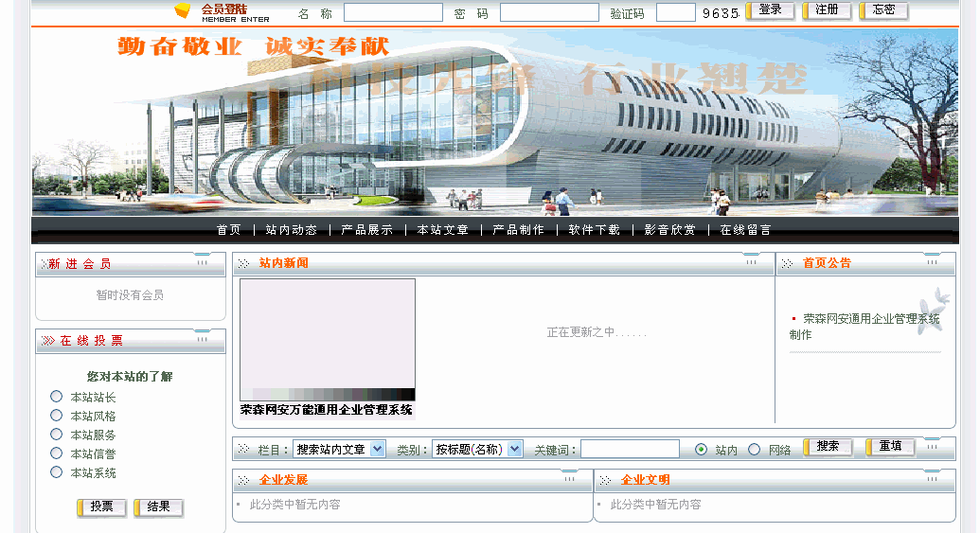Click the arrow icon beside 栏目 search label
This screenshot has width=980, height=533.
pyautogui.click(x=243, y=449)
